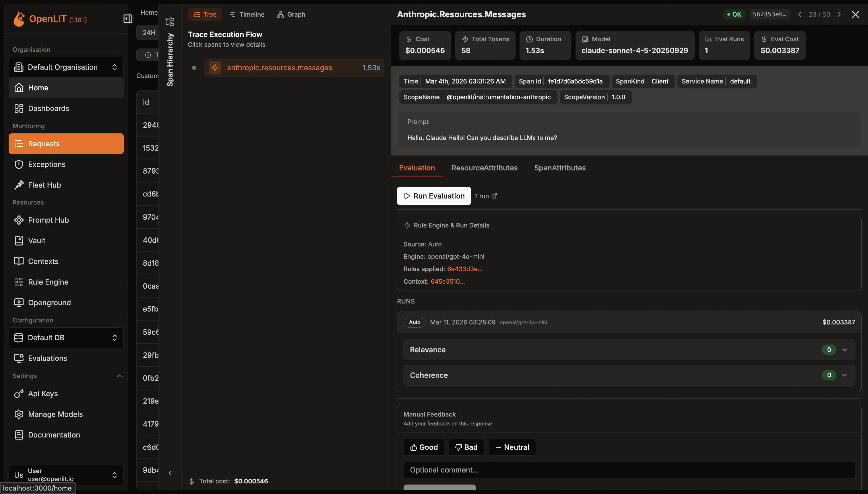The width and height of the screenshot is (868, 494).
Task: Collapse the Settings sidebar section
Action: [x=119, y=376]
